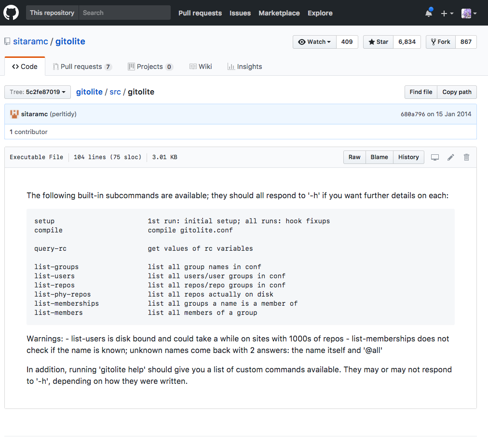Switch to the Projects tab
The image size is (488, 448).
click(x=150, y=67)
